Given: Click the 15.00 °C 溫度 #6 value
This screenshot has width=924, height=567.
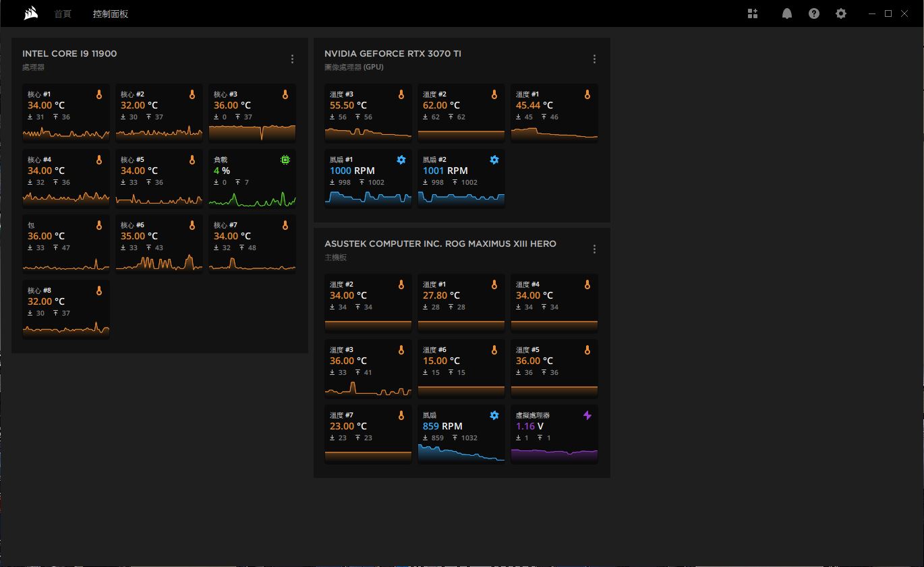Looking at the screenshot, I should 441,361.
